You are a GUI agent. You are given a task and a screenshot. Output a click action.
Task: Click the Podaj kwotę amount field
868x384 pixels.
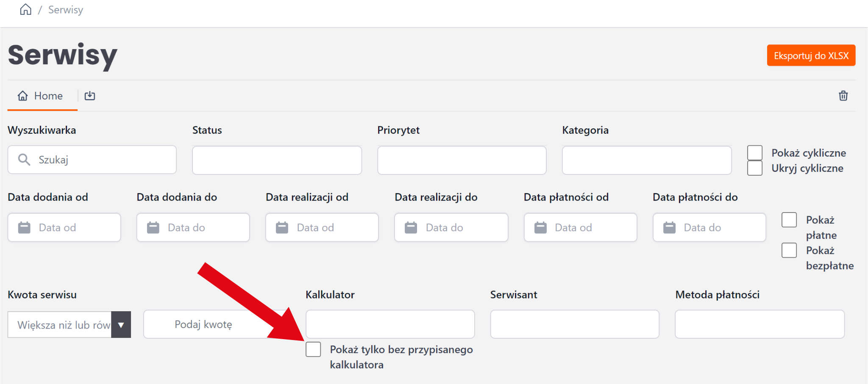click(203, 325)
